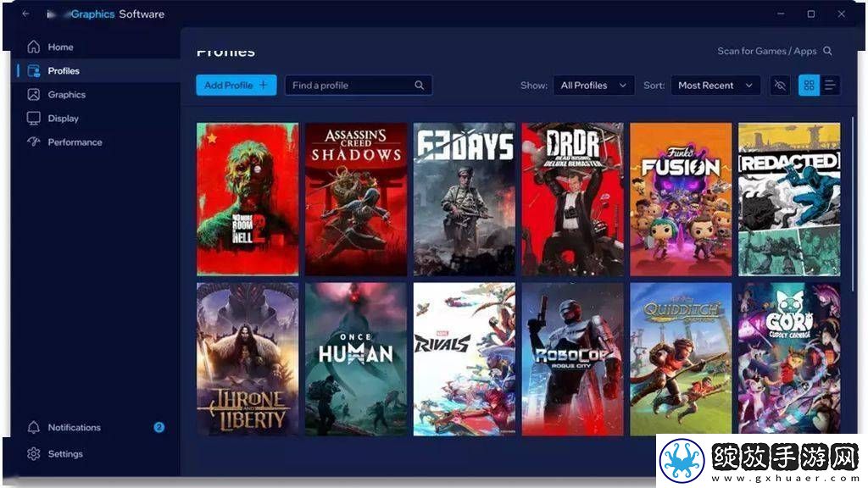Switch to grid view
The width and height of the screenshot is (868, 488).
click(x=809, y=86)
